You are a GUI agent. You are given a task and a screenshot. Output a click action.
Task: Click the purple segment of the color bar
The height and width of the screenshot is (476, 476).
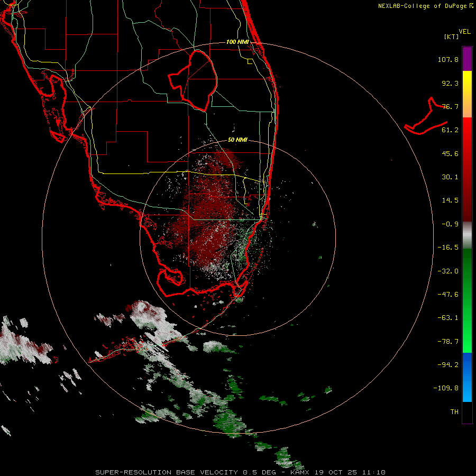tap(467, 59)
